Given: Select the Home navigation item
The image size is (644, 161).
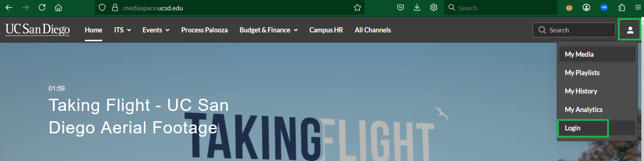Looking at the screenshot, I should [94, 30].
